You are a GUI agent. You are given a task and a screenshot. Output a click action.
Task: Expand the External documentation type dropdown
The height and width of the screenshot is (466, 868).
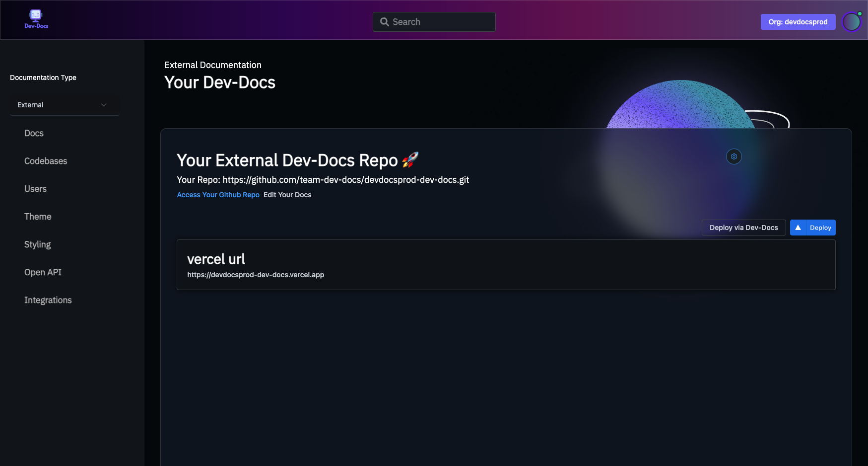65,105
